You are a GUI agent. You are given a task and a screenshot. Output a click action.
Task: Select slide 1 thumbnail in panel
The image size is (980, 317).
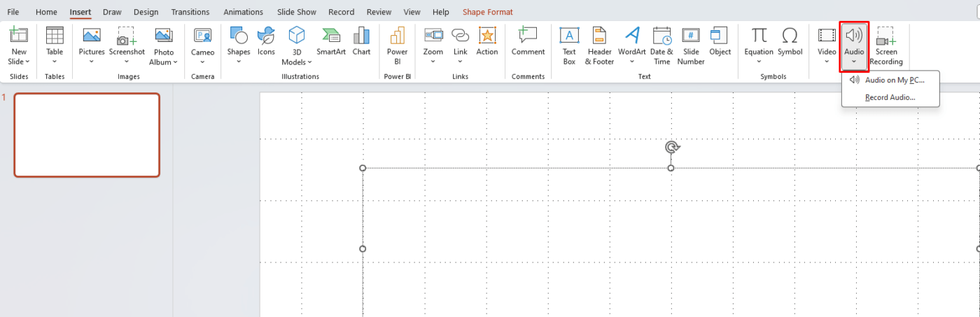(x=87, y=135)
